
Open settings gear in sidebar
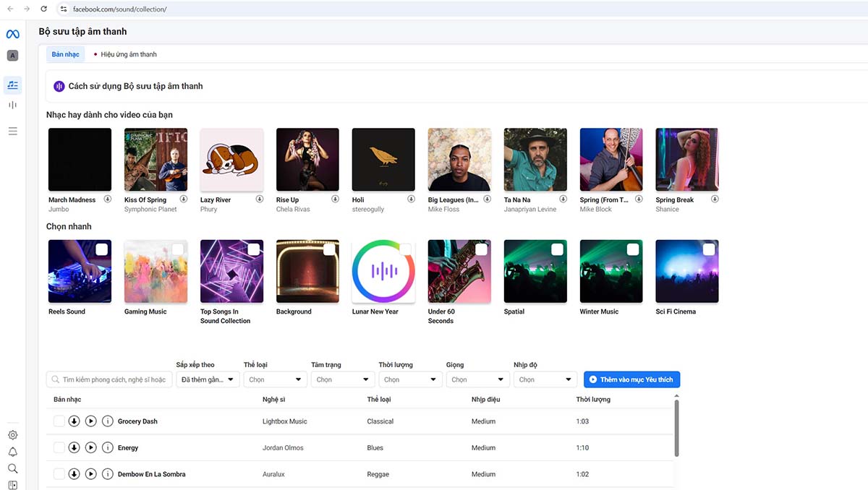(12, 435)
